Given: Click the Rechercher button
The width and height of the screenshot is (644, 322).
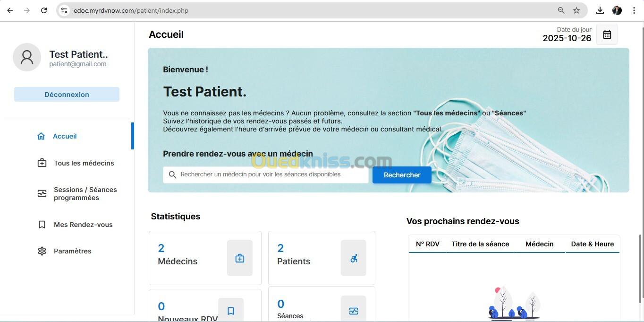Looking at the screenshot, I should (402, 175).
